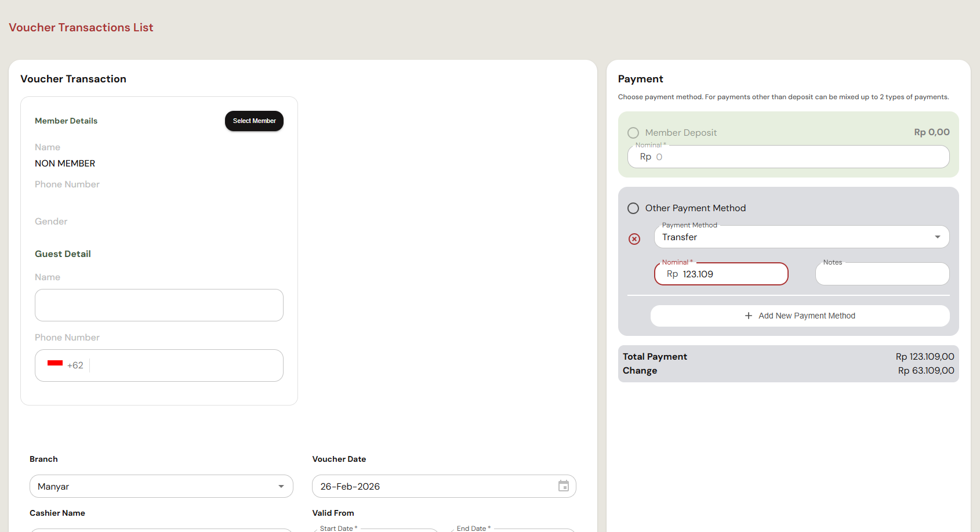Screen dimensions: 980x532
Task: Click the plus icon for new payment method
Action: (x=749, y=316)
